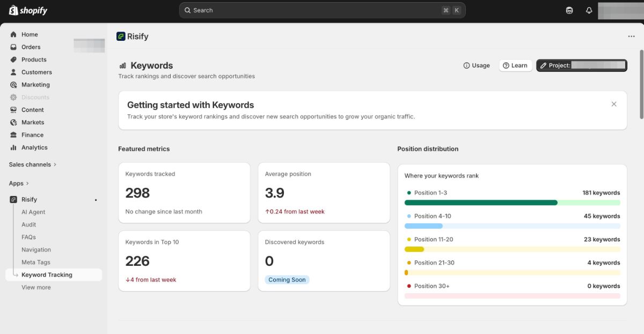Open the Sidekick assistant icon in top bar
644x334 pixels.
click(x=569, y=10)
